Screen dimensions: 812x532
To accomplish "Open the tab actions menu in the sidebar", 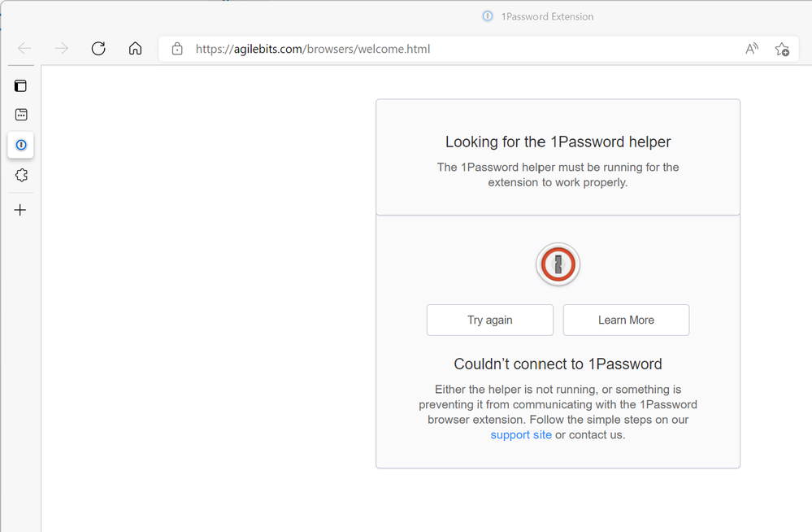I will coord(21,85).
